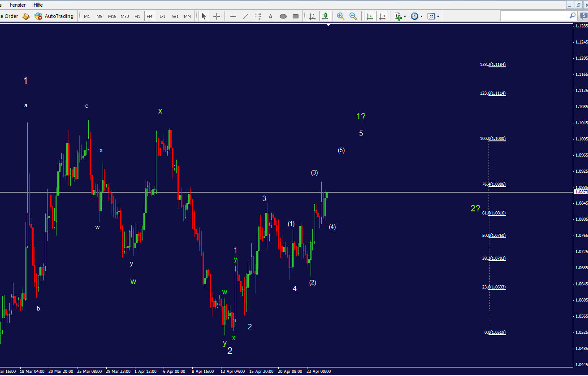
Task: Select the horizontal line drawing tool
Action: tap(232, 16)
